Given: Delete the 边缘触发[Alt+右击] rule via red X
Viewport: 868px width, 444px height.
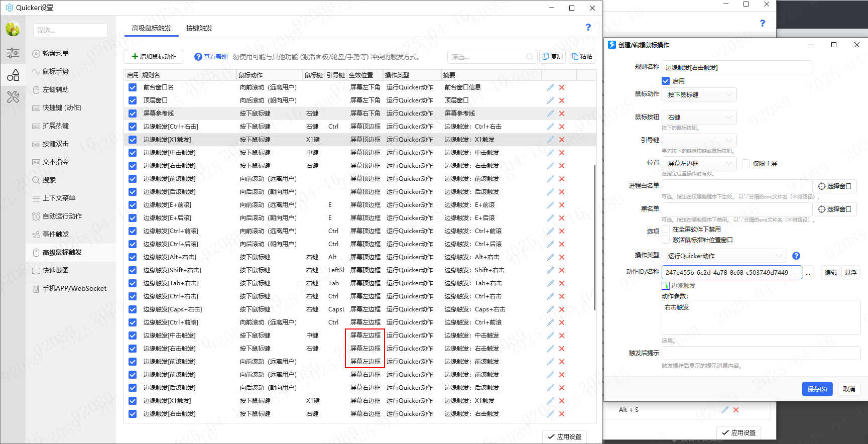Looking at the screenshot, I should (562, 257).
